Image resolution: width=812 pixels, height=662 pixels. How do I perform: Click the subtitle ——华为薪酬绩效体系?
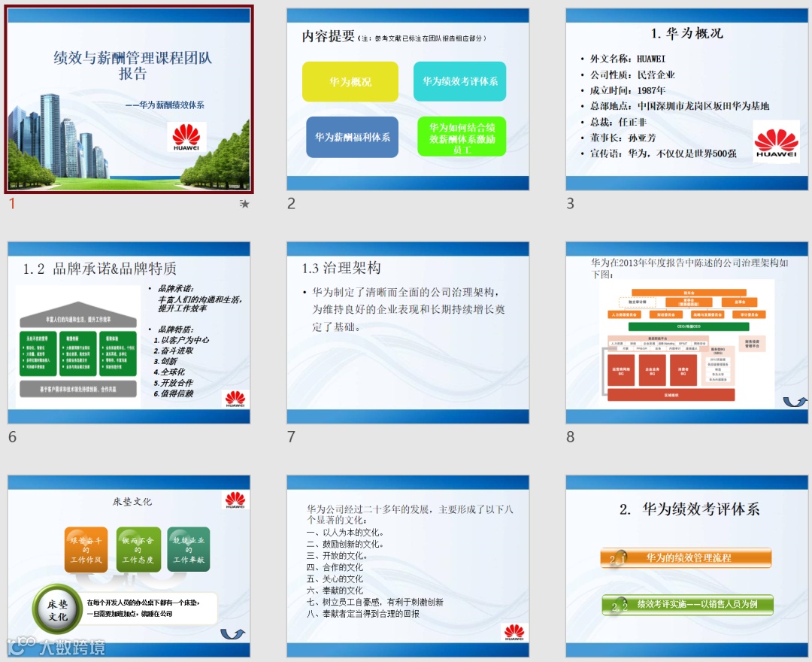165,105
